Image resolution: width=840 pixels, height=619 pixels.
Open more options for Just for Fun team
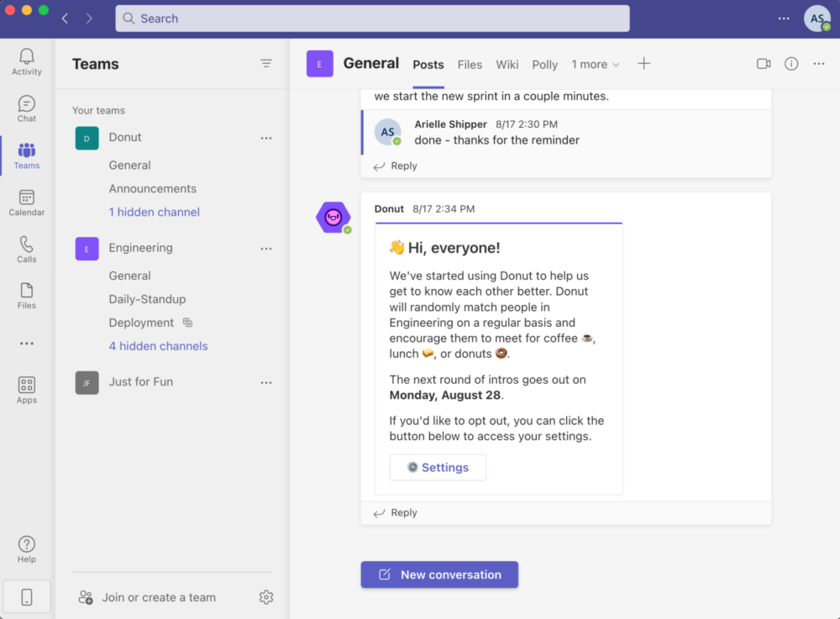(266, 382)
